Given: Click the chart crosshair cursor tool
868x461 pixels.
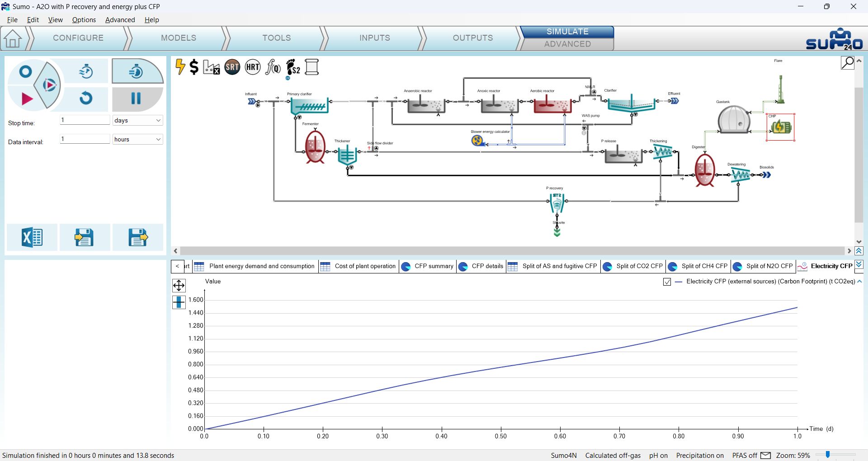Looking at the screenshot, I should coord(179,302).
